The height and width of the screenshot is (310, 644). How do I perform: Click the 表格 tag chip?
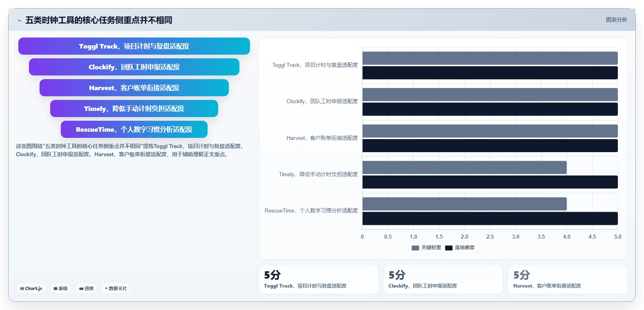click(60, 288)
